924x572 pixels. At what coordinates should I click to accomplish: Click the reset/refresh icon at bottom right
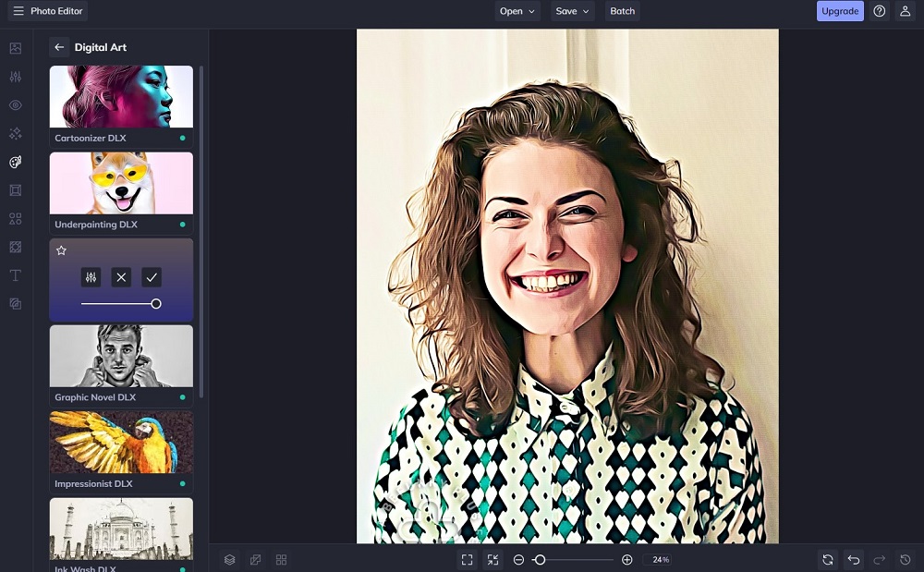[827, 560]
